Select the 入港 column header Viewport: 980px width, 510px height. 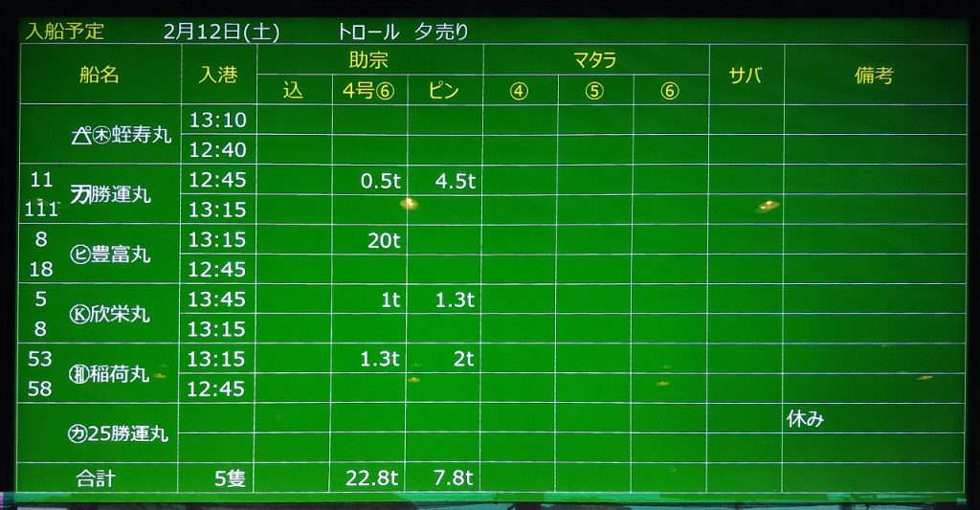(x=218, y=75)
